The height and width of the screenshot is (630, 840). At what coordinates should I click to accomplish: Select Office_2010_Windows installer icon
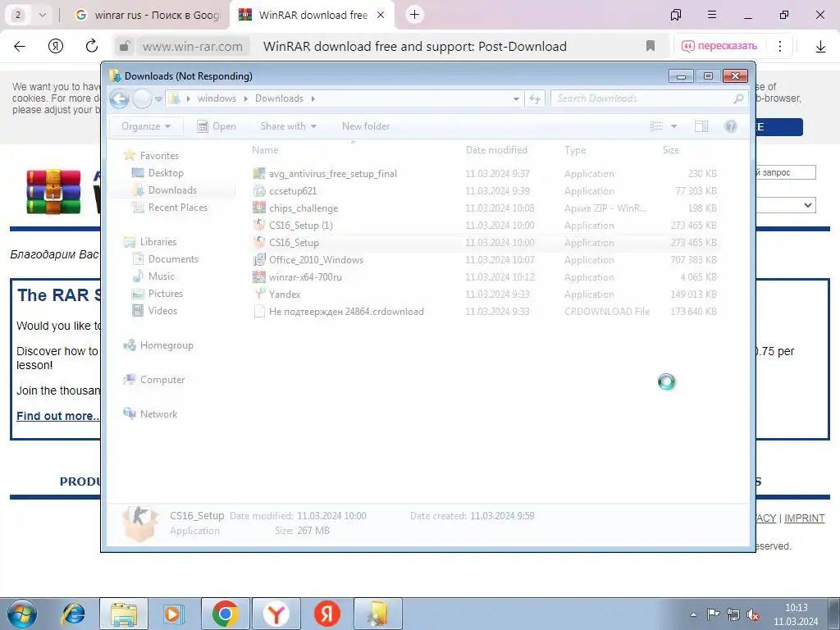(x=259, y=260)
